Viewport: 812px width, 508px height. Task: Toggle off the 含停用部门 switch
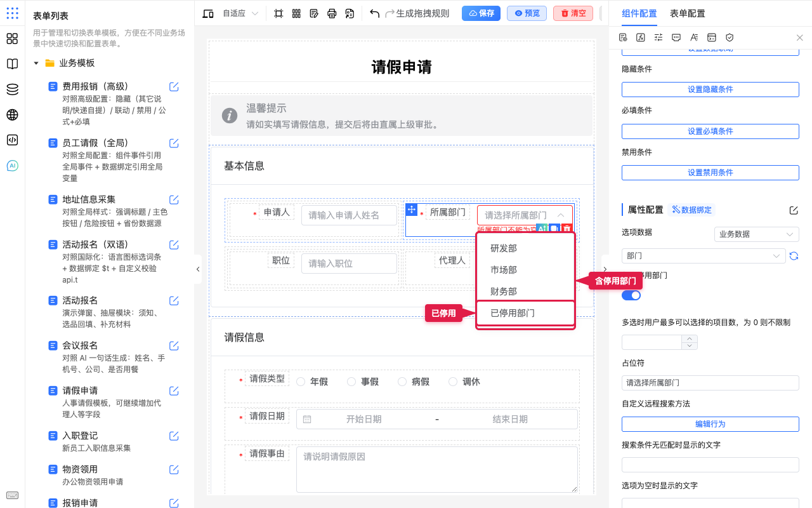pos(631,295)
